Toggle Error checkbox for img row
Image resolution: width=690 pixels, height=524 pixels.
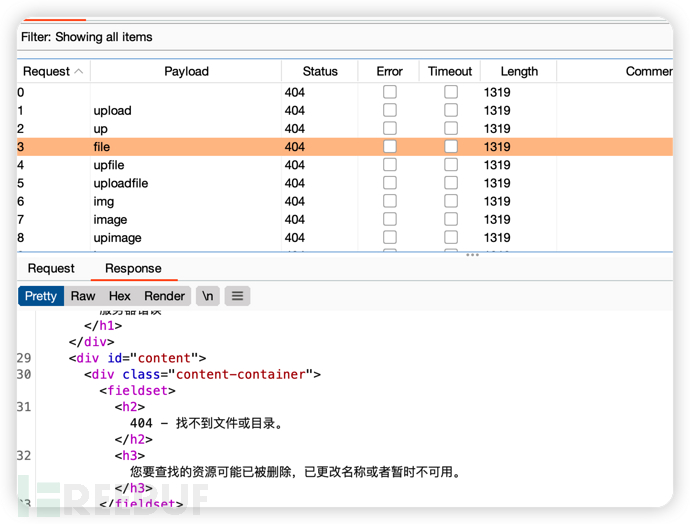point(389,201)
